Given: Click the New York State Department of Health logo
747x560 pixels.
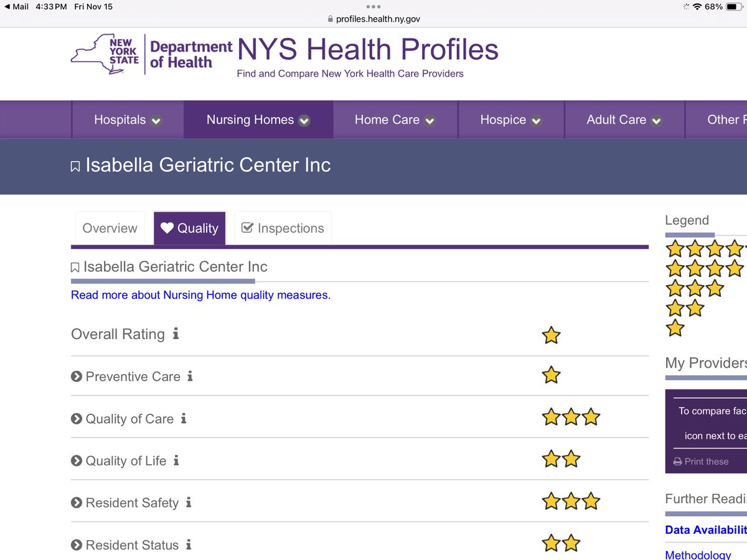Looking at the screenshot, I should [151, 55].
